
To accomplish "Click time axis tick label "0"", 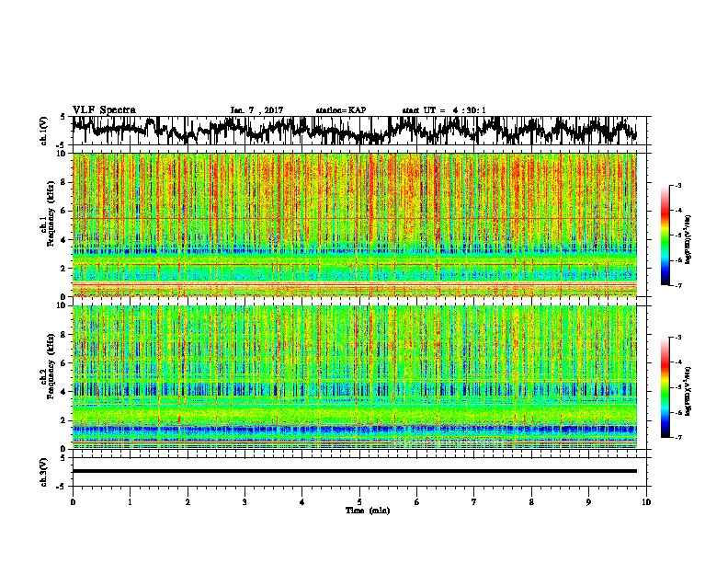I will click(x=73, y=502).
